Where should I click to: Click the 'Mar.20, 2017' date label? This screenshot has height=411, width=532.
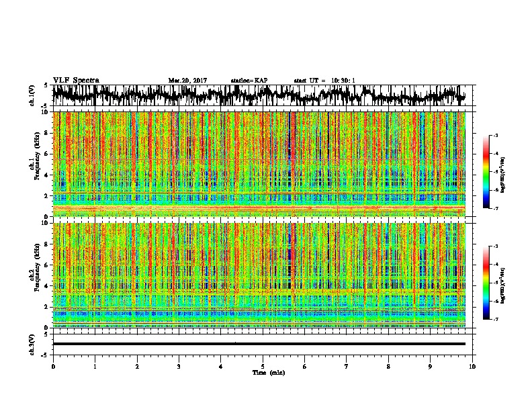pyautogui.click(x=187, y=81)
